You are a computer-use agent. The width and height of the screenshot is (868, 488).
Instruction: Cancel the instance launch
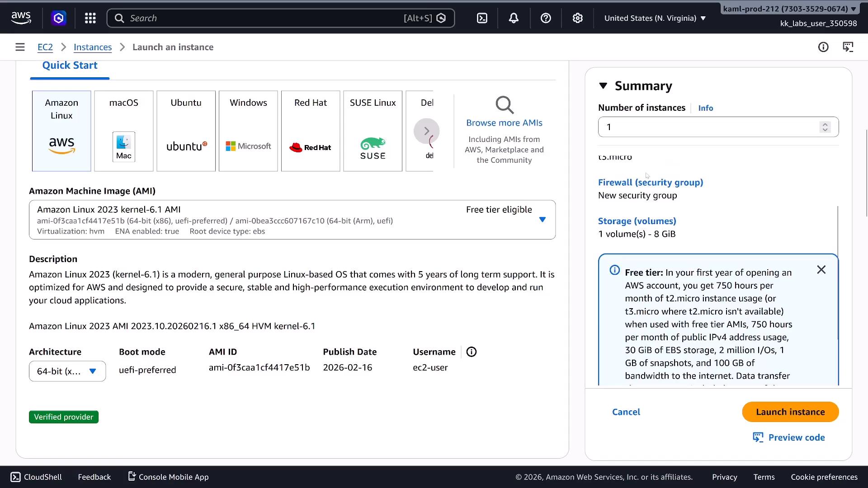point(626,412)
